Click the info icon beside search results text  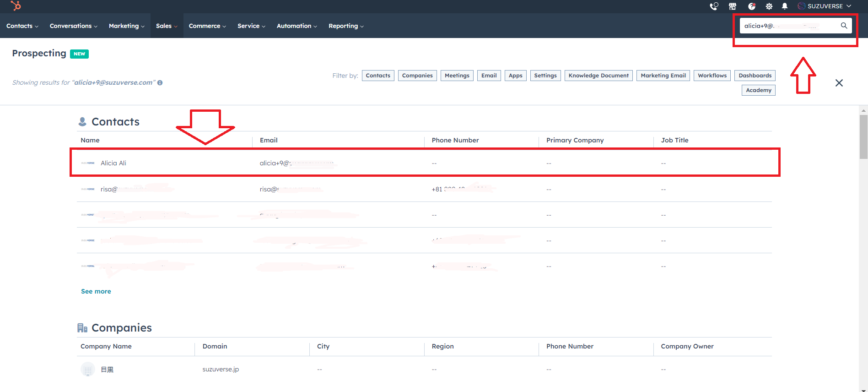pyautogui.click(x=160, y=83)
